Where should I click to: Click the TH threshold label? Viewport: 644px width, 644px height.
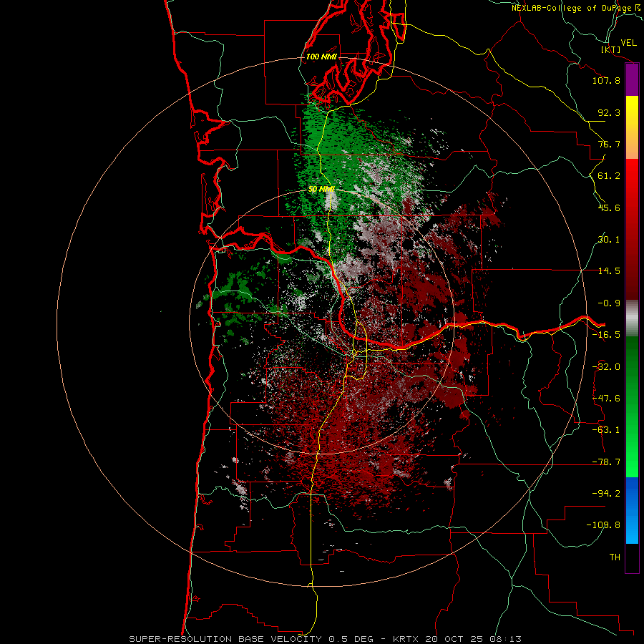click(x=615, y=557)
